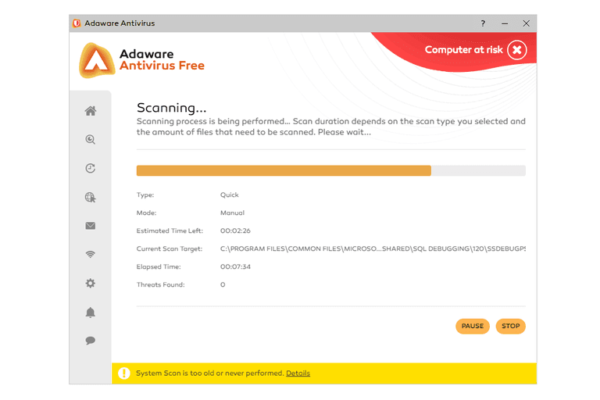This screenshot has height=400, width=600.
Task: Click the white X circle status icon
Action: point(516,50)
